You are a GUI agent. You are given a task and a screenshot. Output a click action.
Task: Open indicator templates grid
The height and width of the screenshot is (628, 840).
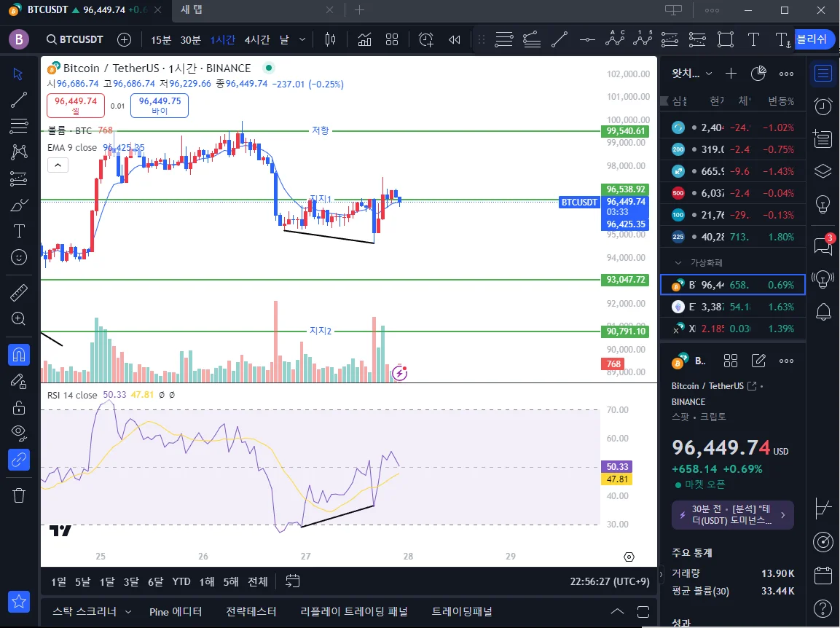392,39
